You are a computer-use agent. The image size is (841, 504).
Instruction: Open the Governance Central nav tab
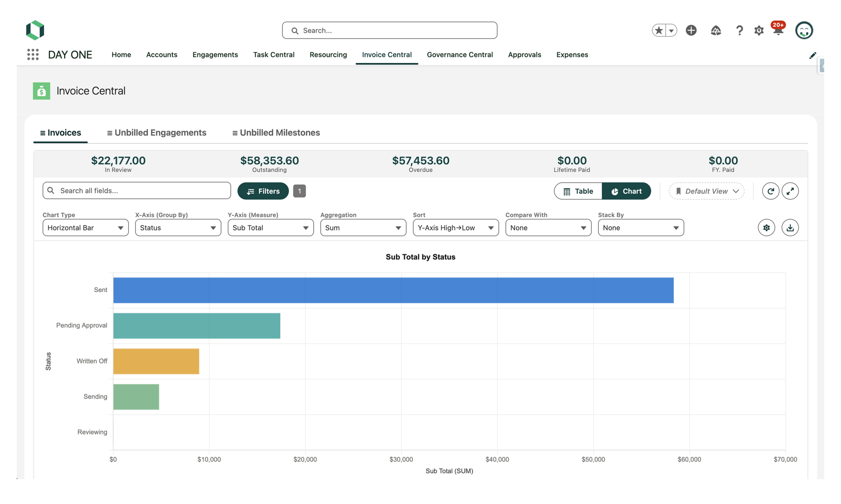[x=460, y=55]
